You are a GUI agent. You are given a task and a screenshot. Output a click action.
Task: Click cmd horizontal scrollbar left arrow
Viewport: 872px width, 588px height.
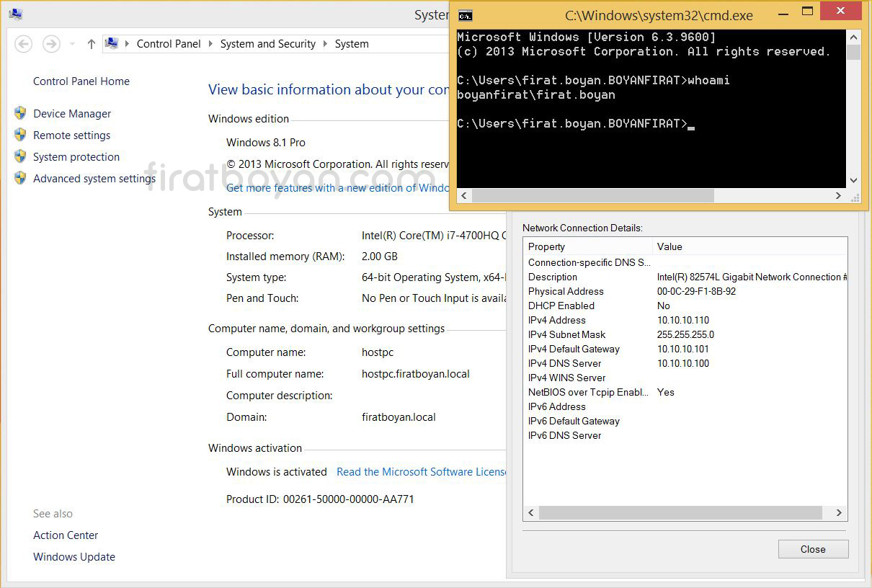click(x=464, y=195)
